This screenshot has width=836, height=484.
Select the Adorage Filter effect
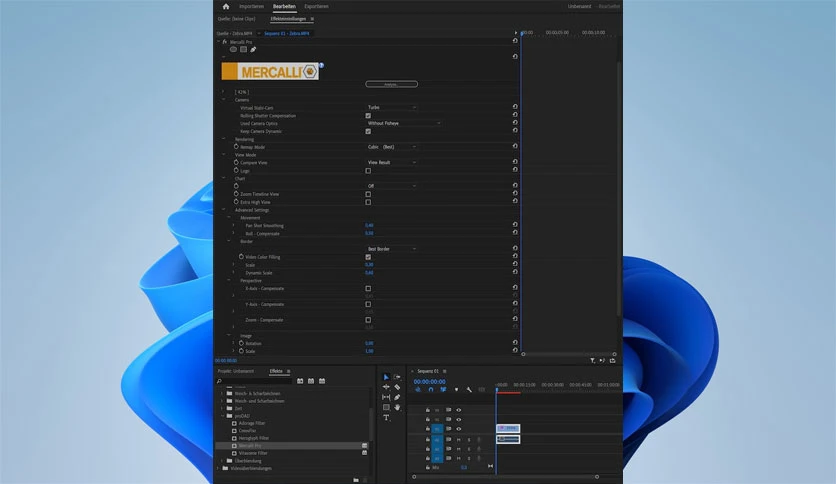tap(252, 423)
